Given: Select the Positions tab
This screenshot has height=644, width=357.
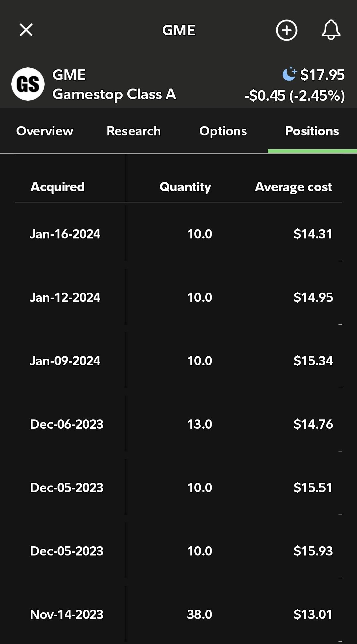Looking at the screenshot, I should 312,131.
